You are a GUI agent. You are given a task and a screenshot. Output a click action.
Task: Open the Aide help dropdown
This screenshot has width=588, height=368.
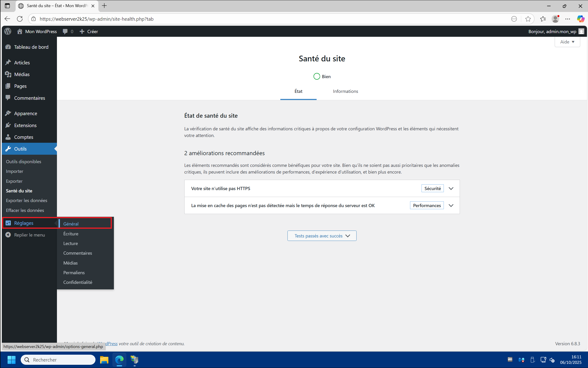pyautogui.click(x=567, y=42)
